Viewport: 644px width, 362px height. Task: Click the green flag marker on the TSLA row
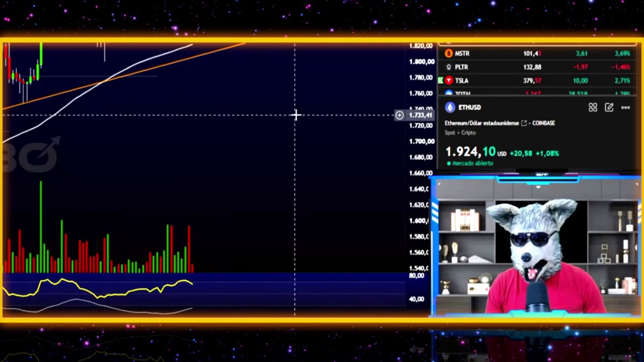tap(441, 80)
